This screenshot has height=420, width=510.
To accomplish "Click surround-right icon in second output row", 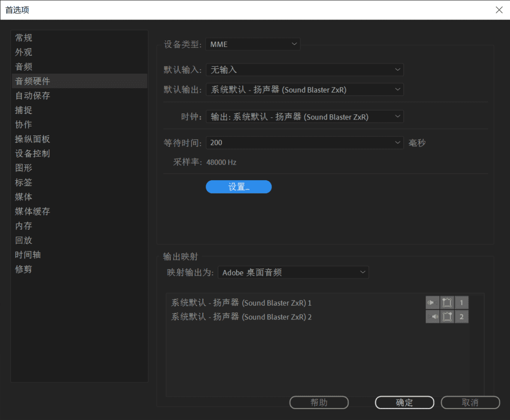I will point(447,317).
